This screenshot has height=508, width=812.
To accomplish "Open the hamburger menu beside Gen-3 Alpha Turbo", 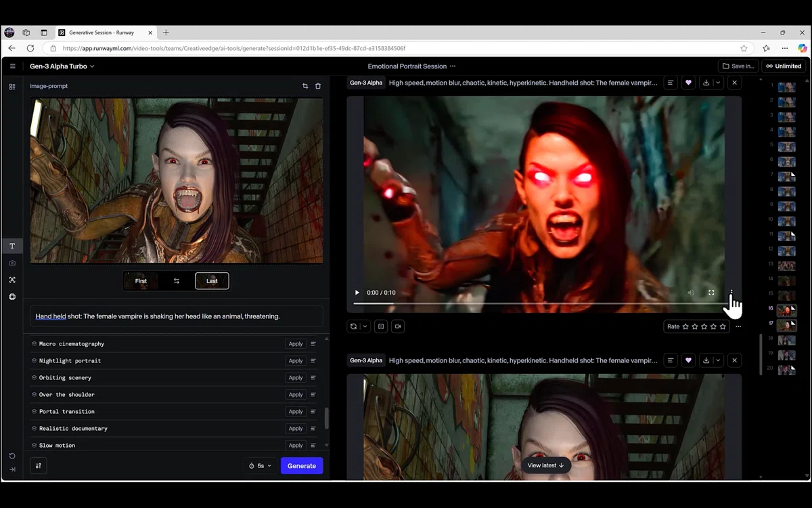I will [x=12, y=66].
